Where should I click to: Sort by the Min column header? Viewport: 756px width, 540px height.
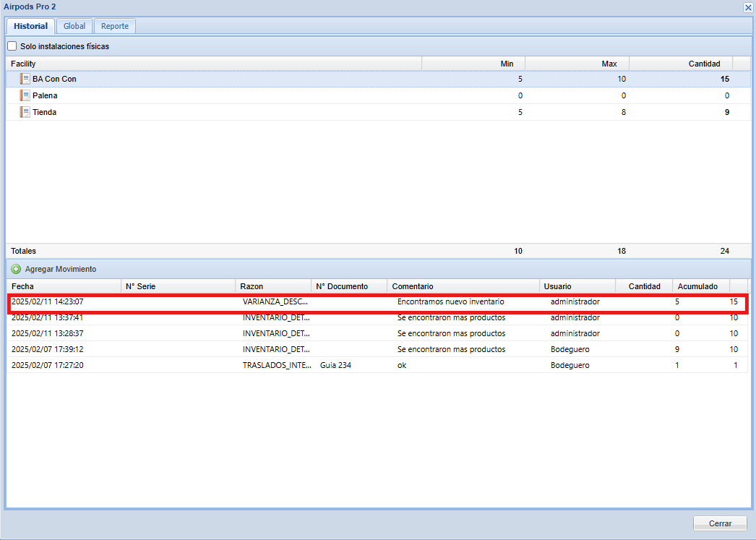473,64
